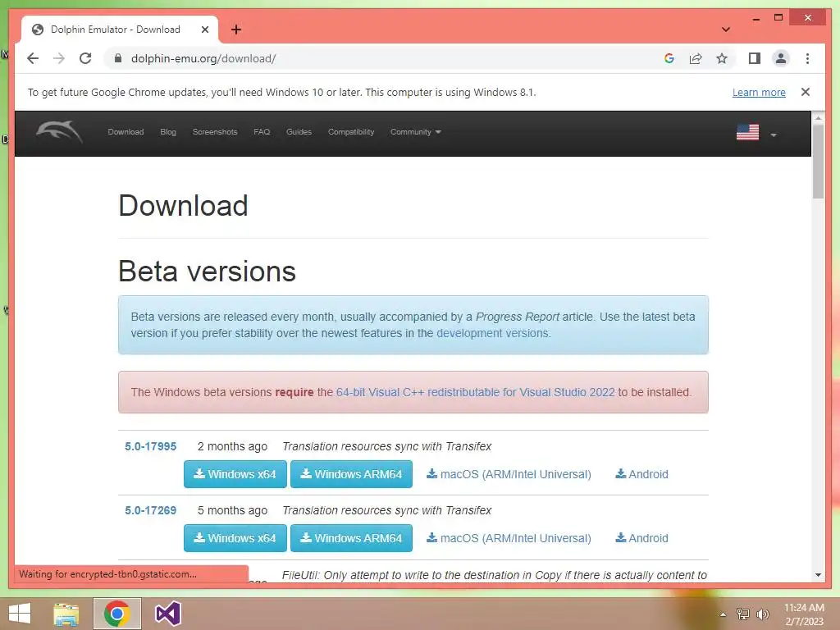Open the Blog nav item
840x630 pixels.
[168, 132]
